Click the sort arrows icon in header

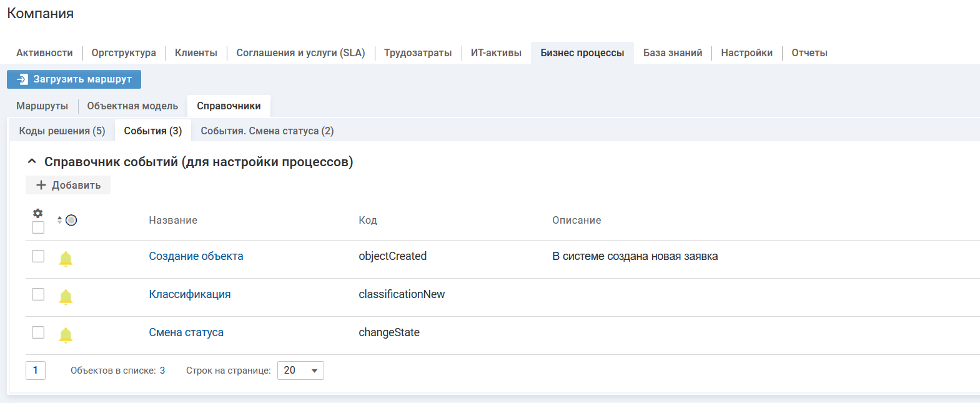(x=59, y=220)
